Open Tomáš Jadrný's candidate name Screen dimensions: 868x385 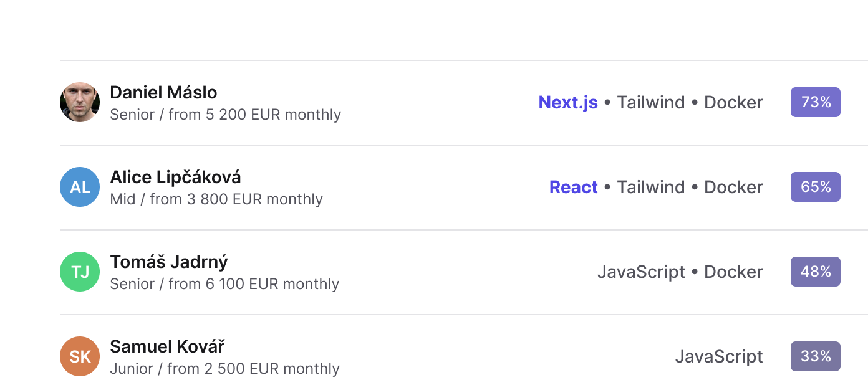169,262
